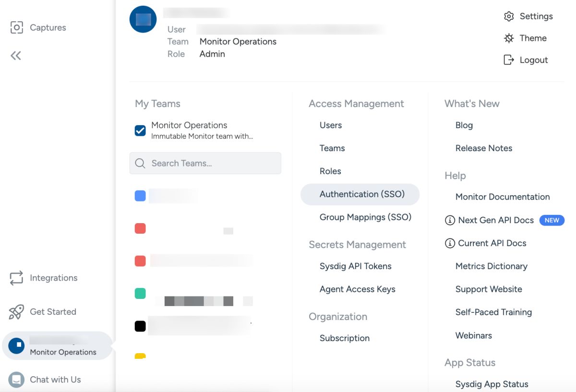
Task: Open Roles under Access Management
Action: [330, 171]
